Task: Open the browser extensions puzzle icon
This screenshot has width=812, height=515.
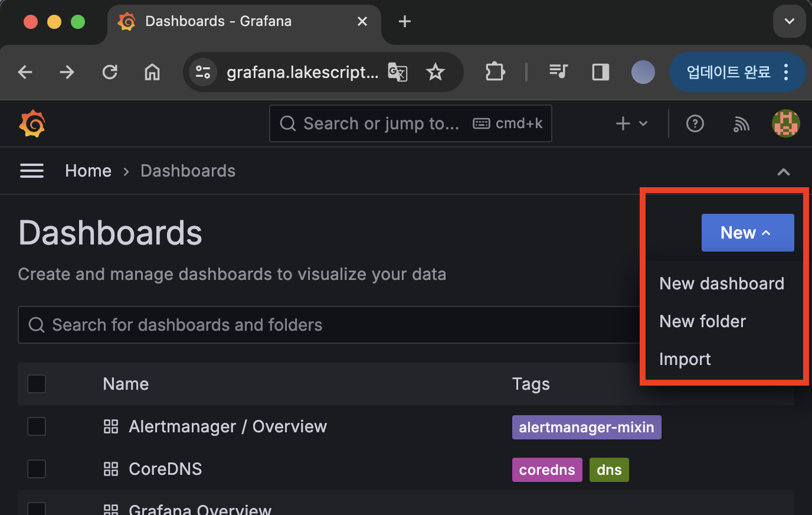Action: [495, 72]
